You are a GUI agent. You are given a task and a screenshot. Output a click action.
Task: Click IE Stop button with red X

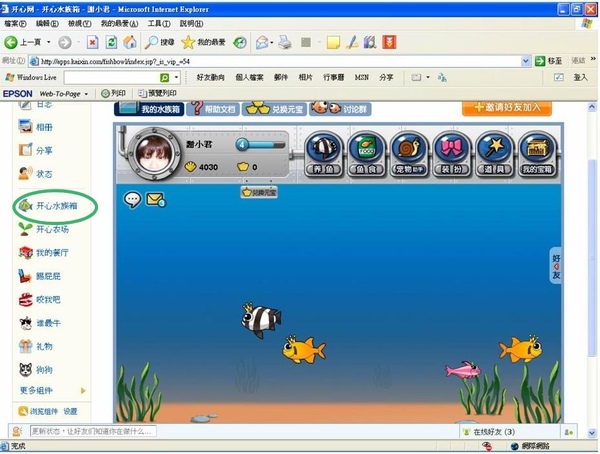point(92,42)
